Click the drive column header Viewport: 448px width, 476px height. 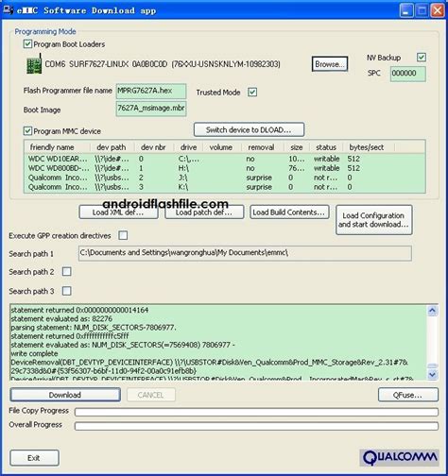188,147
